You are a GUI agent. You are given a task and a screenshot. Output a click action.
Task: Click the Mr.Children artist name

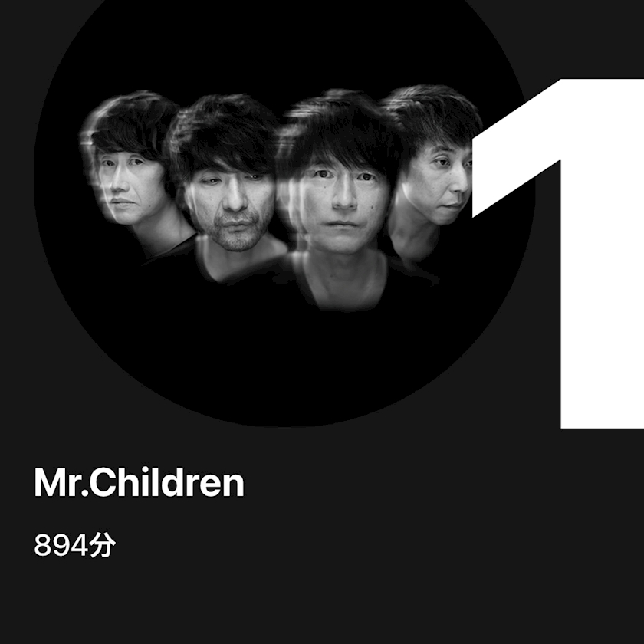pyautogui.click(x=140, y=482)
